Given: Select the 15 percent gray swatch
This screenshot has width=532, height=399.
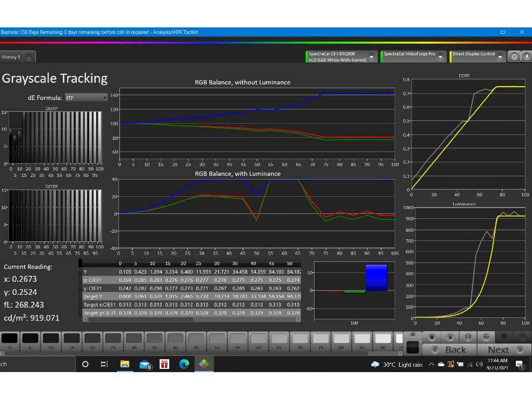Looking at the screenshot, I should pyautogui.click(x=71, y=340).
